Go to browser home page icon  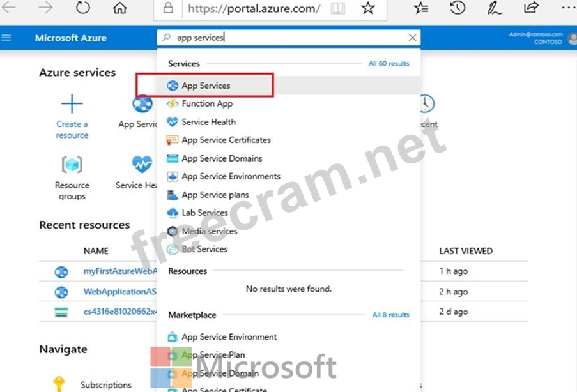[x=119, y=8]
